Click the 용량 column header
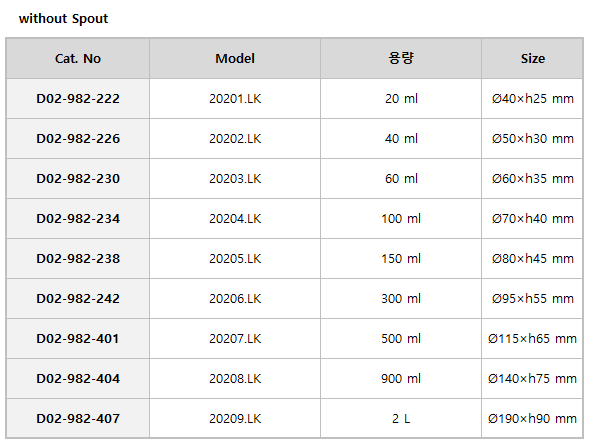The image size is (589, 445). coord(401,59)
